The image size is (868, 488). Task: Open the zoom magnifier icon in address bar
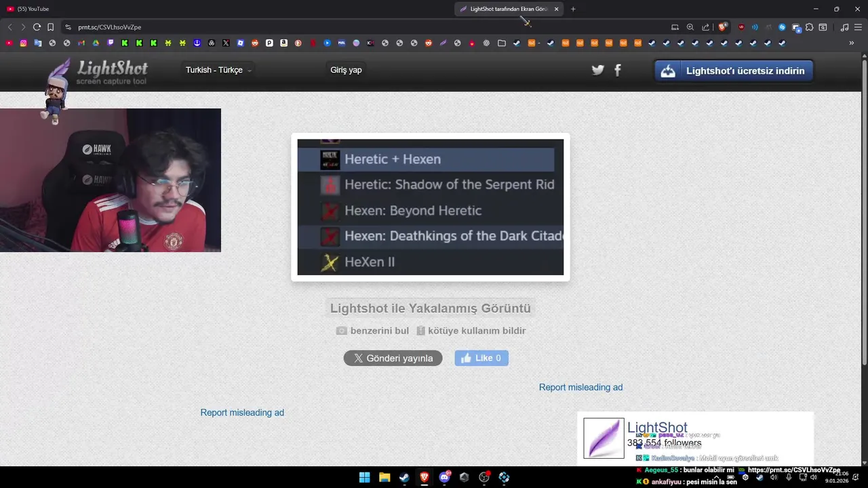[x=690, y=27]
